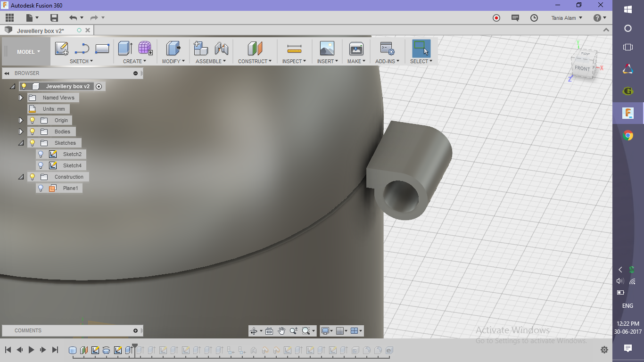Expand the Bodies folder

(x=21, y=132)
